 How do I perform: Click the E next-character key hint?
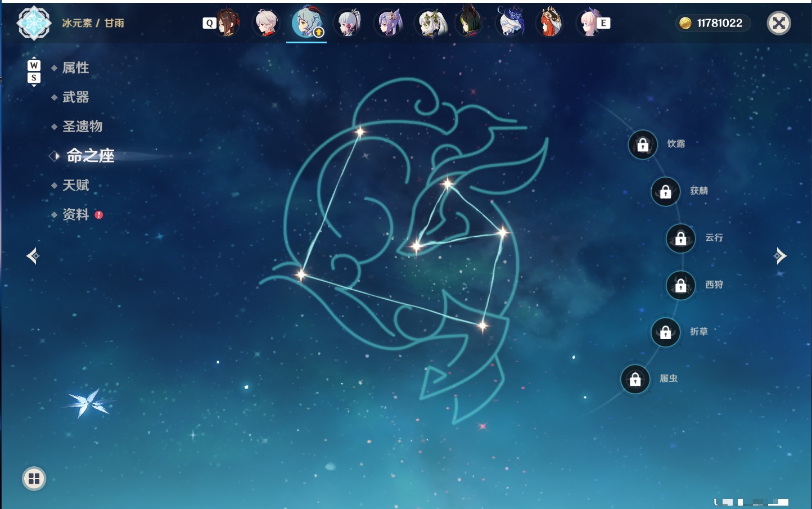click(x=603, y=23)
